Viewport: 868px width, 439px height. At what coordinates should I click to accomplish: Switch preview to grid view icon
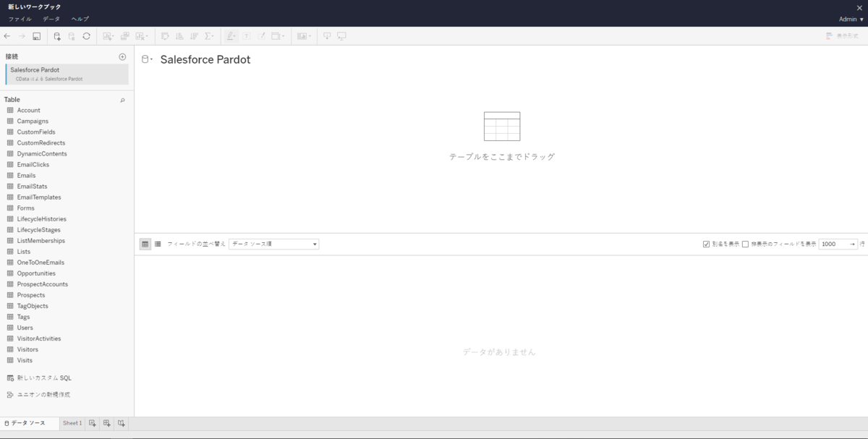(145, 244)
